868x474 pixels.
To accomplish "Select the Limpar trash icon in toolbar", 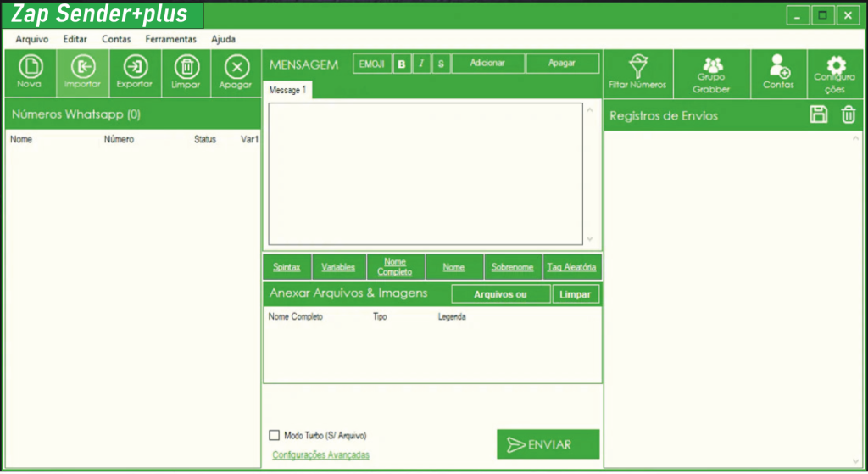I will (186, 73).
